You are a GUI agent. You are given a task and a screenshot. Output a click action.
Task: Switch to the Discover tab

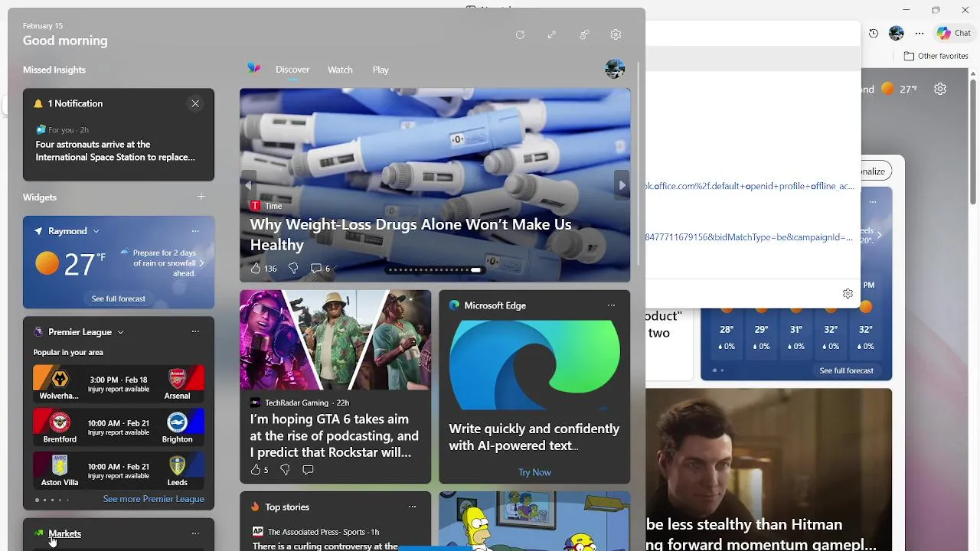tap(292, 70)
